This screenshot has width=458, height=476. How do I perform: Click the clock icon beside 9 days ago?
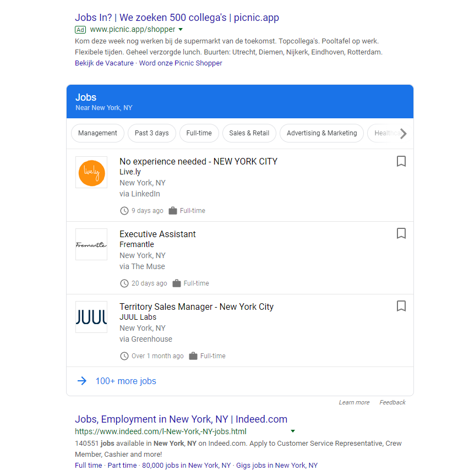tap(124, 211)
